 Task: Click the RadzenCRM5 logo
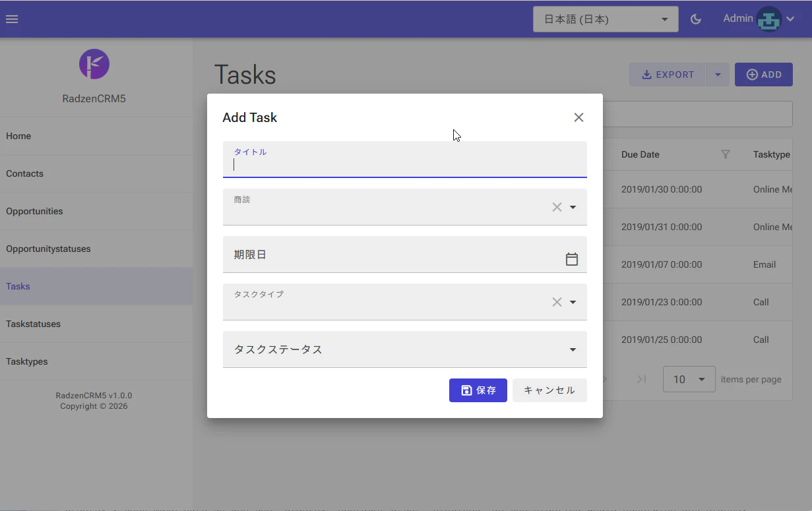94,64
